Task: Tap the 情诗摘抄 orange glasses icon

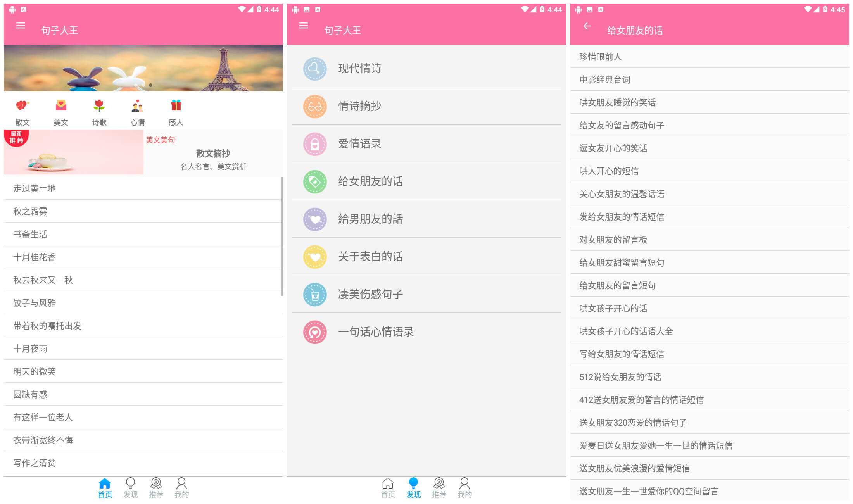Action: (x=315, y=106)
